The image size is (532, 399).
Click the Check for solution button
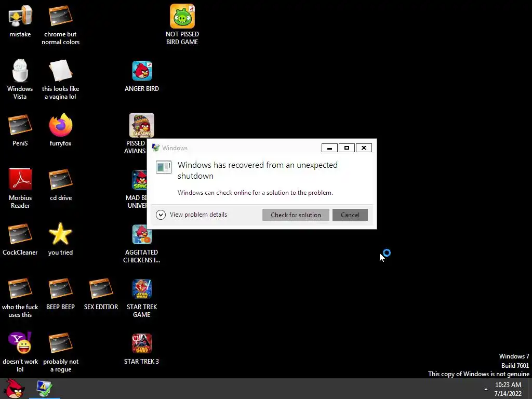click(x=296, y=215)
